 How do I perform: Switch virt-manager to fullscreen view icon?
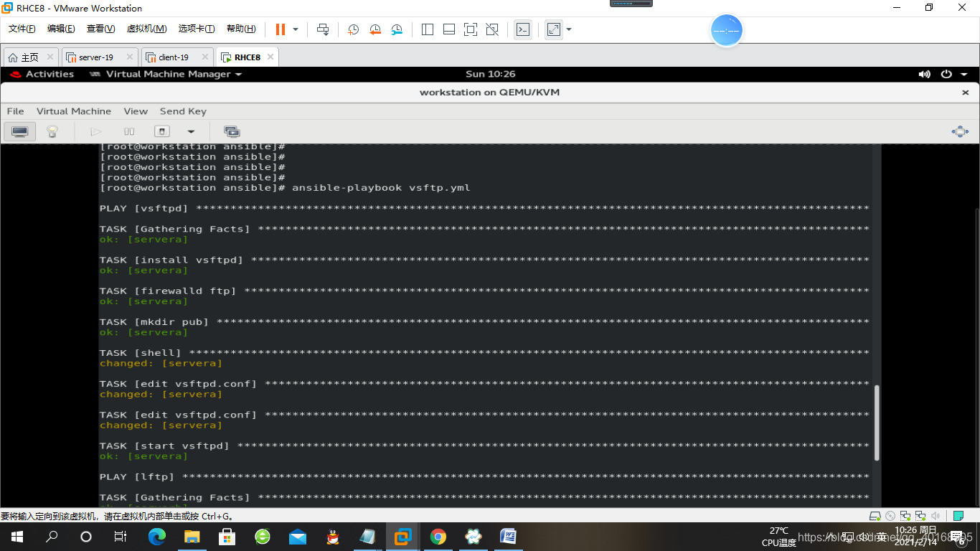[959, 131]
